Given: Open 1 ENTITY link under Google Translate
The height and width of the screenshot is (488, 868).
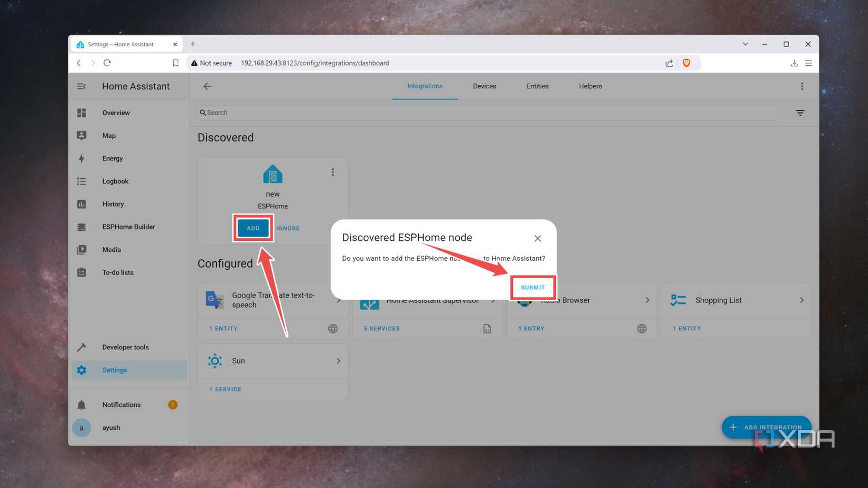Looking at the screenshot, I should [x=223, y=329].
